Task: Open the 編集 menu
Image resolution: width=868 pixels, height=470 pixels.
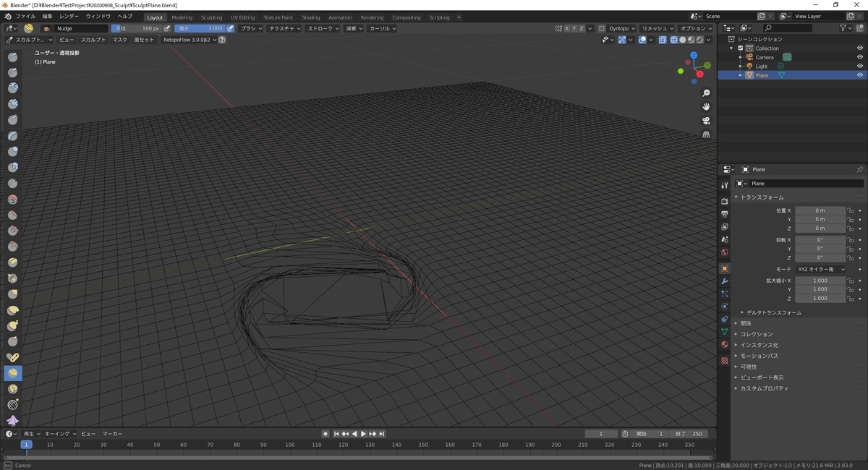Action: (x=47, y=16)
